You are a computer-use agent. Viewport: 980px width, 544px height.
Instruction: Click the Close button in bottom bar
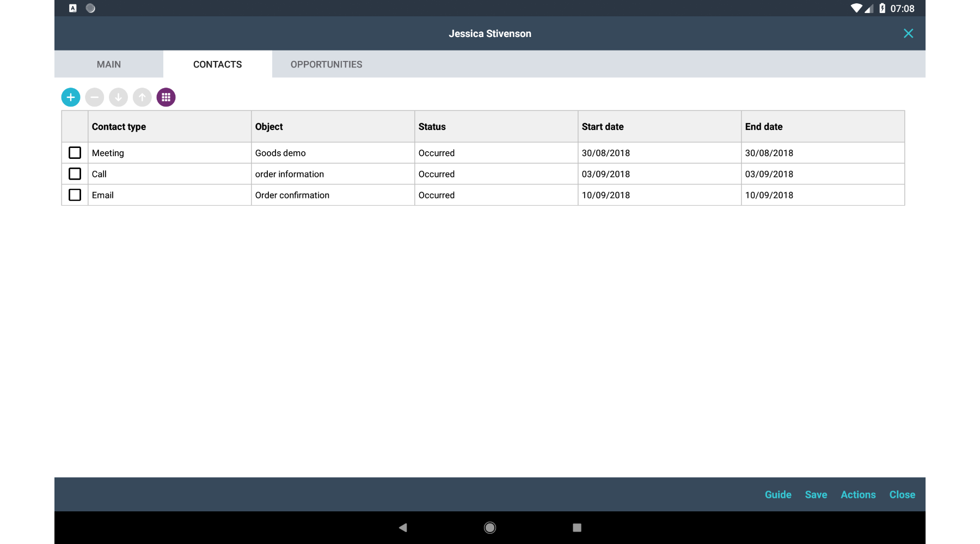tap(902, 494)
